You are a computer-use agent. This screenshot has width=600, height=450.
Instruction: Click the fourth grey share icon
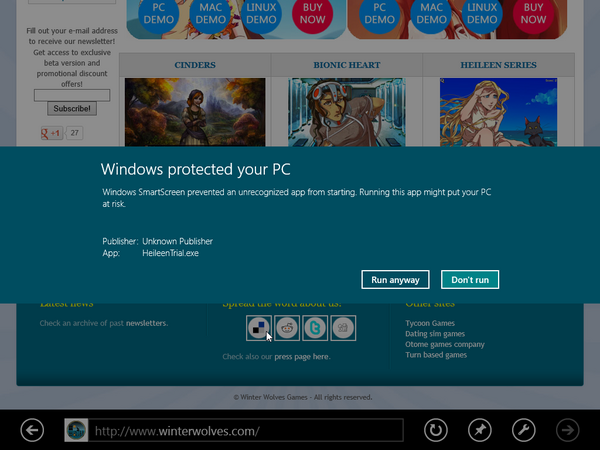pos(343,328)
